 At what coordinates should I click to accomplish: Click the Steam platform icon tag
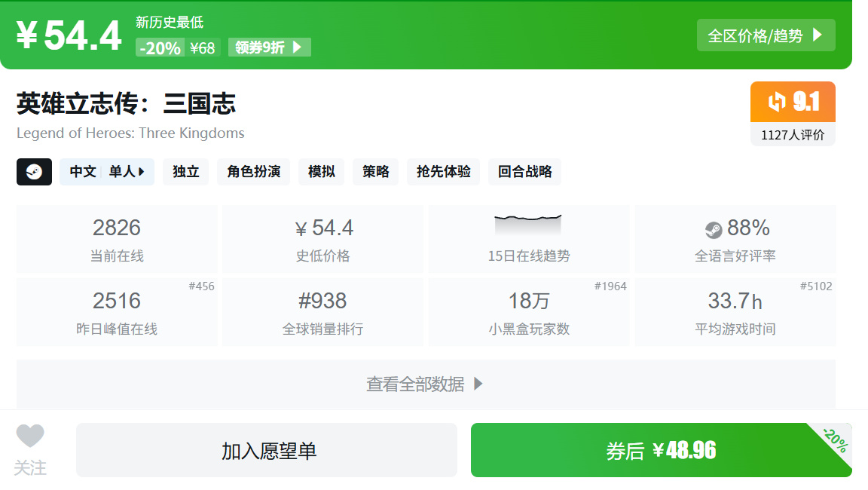[x=35, y=172]
